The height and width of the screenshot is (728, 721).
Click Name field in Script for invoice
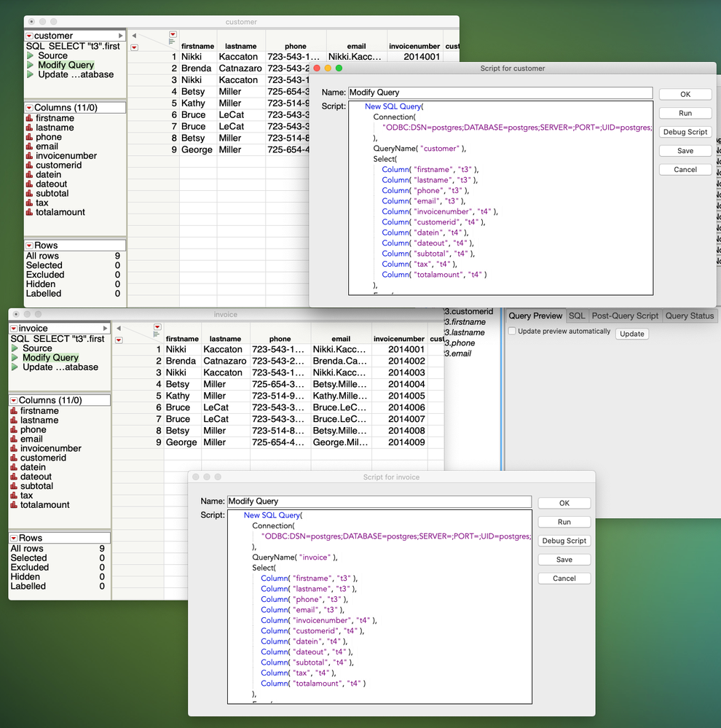[x=379, y=501]
